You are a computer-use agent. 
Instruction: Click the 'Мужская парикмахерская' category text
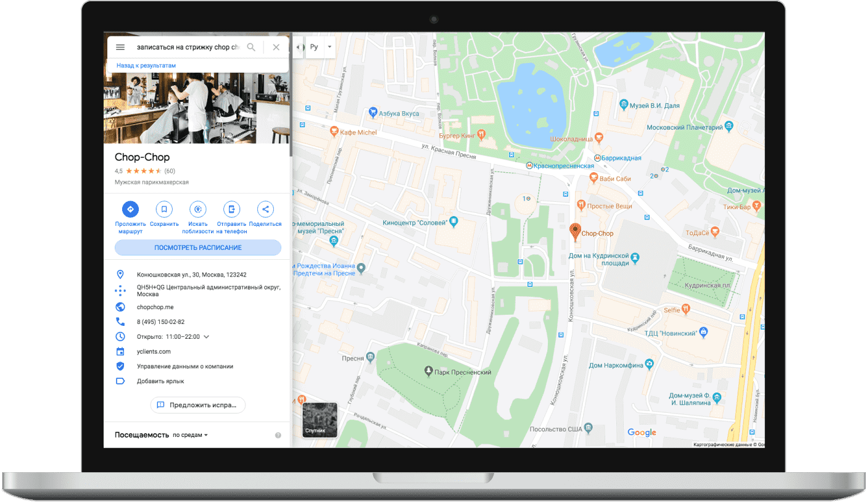152,183
